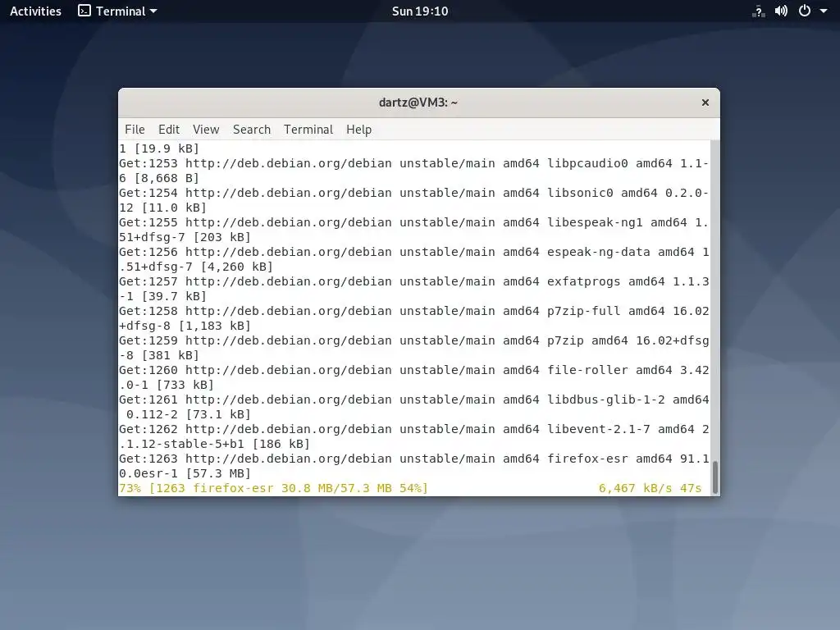The image size is (840, 630).
Task: Click the dartz@VM3: ~ title bar
Action: pos(418,103)
